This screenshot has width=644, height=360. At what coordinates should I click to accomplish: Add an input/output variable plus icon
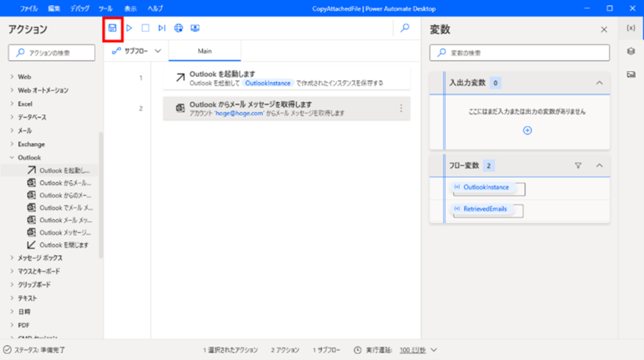pyautogui.click(x=528, y=131)
